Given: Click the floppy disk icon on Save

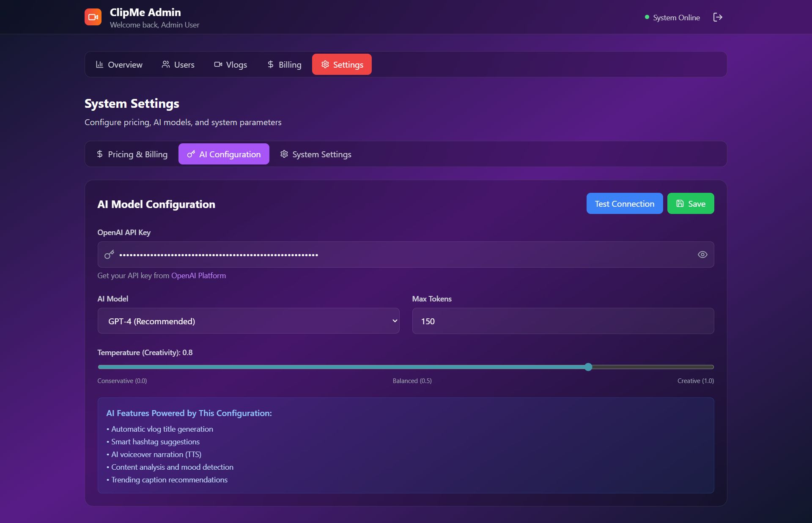Looking at the screenshot, I should (680, 203).
